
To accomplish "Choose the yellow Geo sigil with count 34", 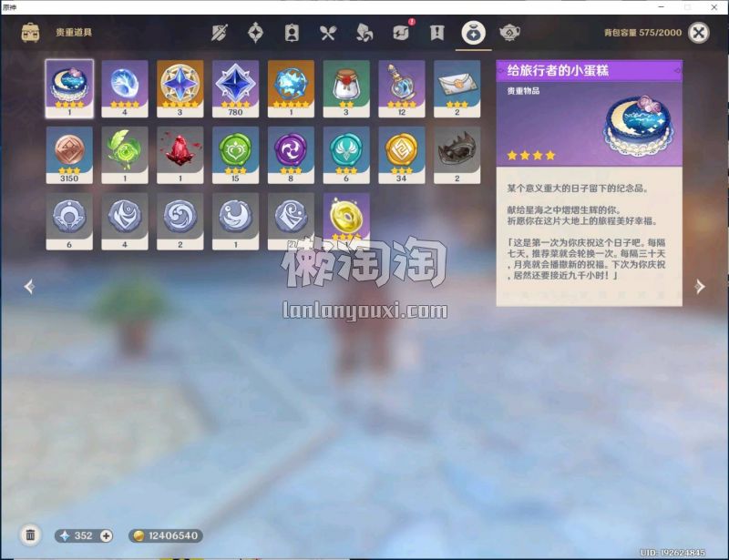I will (x=402, y=153).
